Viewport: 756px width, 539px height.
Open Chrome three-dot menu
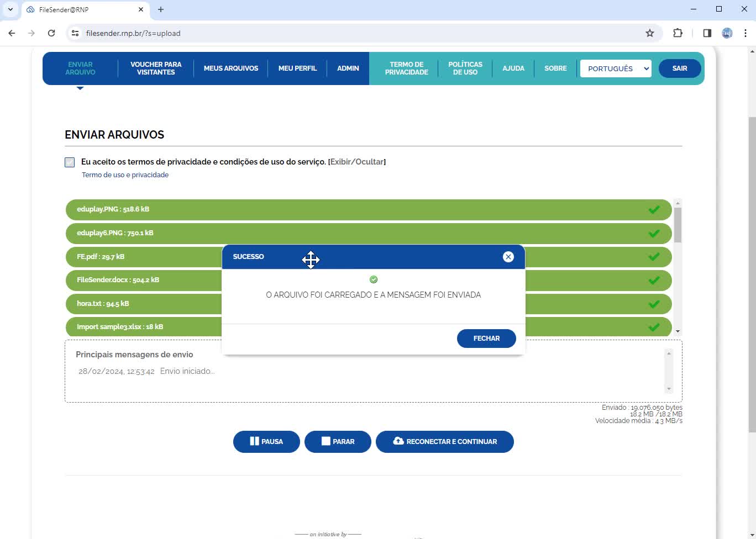[x=746, y=33]
